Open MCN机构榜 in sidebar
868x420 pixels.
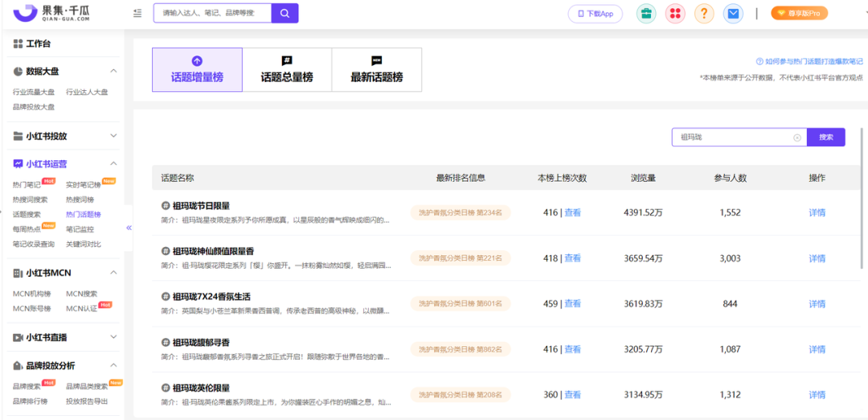(31, 294)
